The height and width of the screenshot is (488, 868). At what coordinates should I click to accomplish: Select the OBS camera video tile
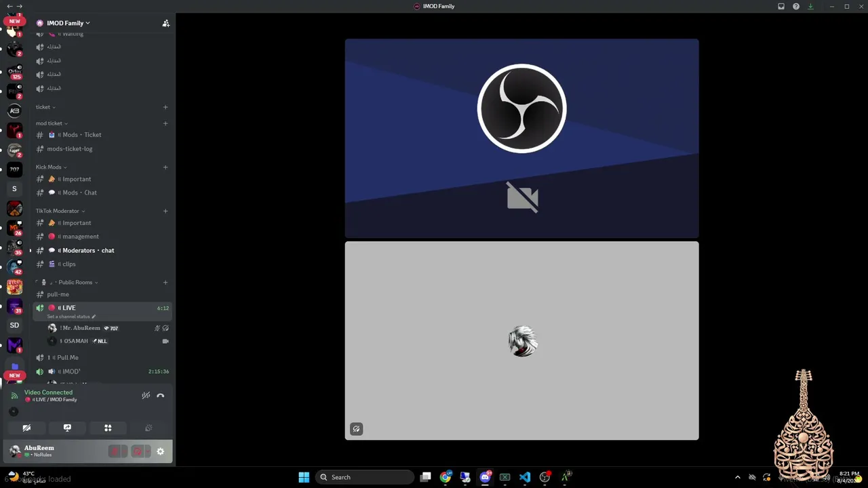click(521, 138)
